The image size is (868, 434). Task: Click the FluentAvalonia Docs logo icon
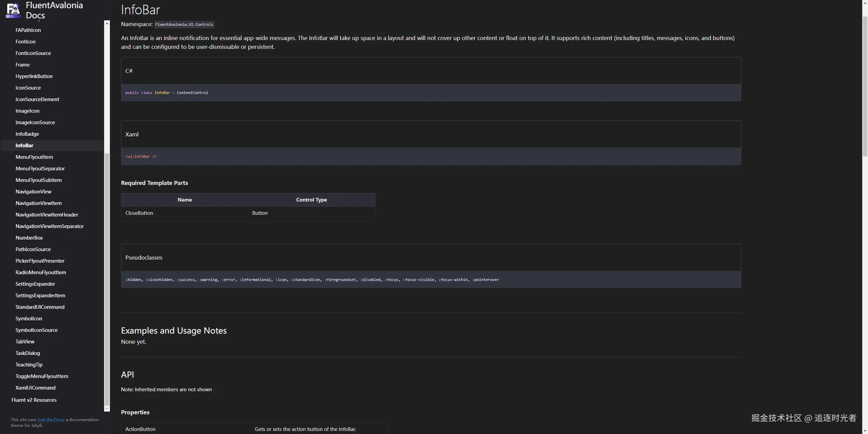(x=14, y=10)
